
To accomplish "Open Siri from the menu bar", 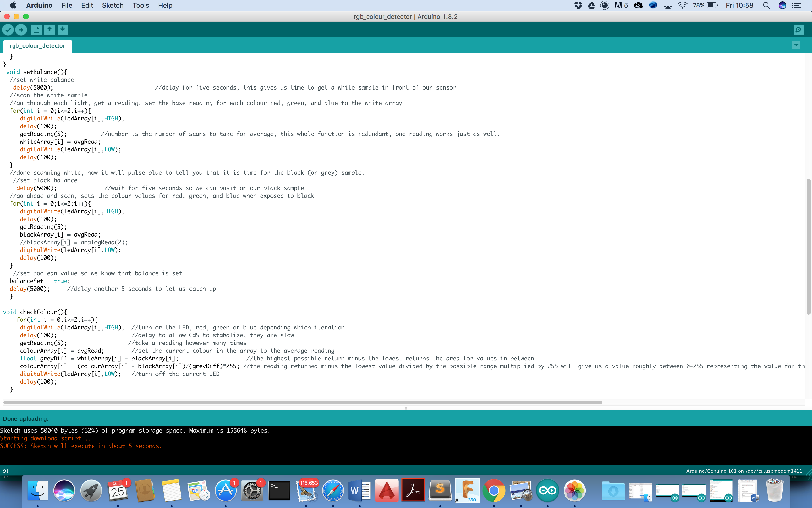I will [x=783, y=5].
